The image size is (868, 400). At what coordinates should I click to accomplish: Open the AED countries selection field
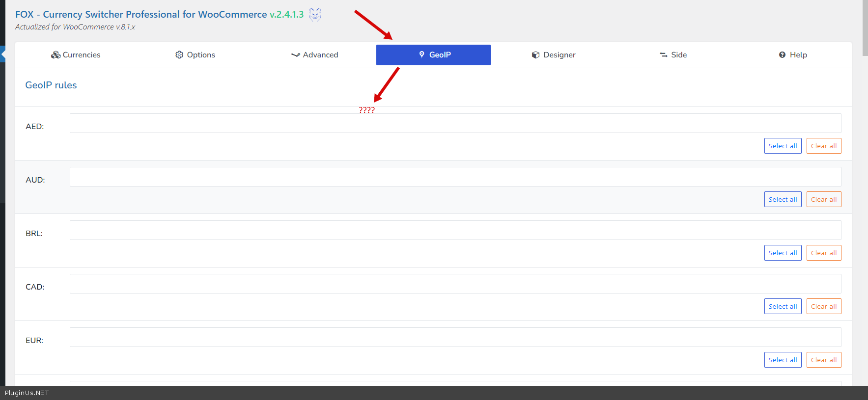click(455, 123)
